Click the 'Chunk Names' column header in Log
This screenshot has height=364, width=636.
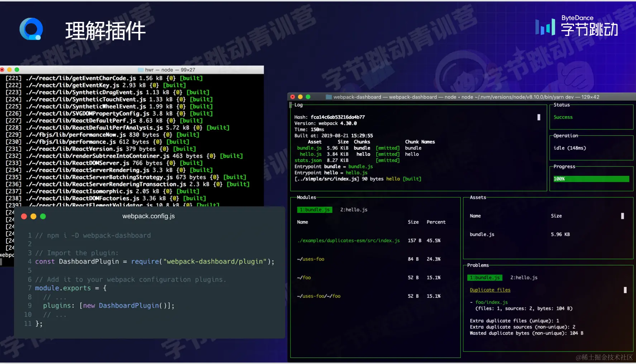pyautogui.click(x=420, y=142)
